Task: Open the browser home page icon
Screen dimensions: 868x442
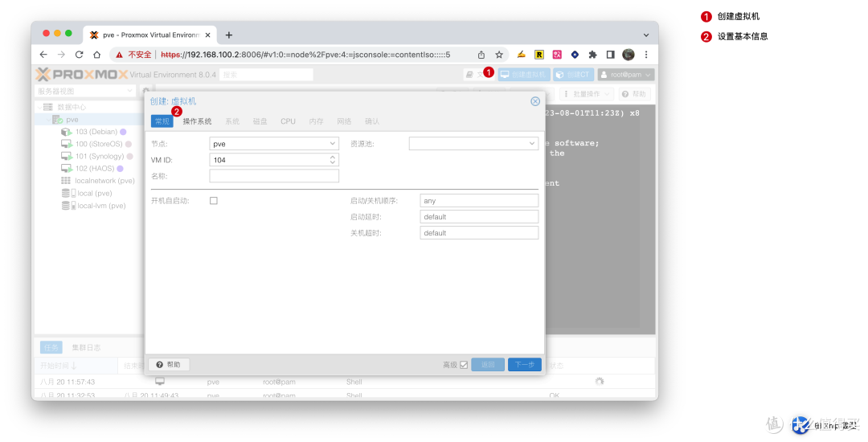Action: pos(97,54)
